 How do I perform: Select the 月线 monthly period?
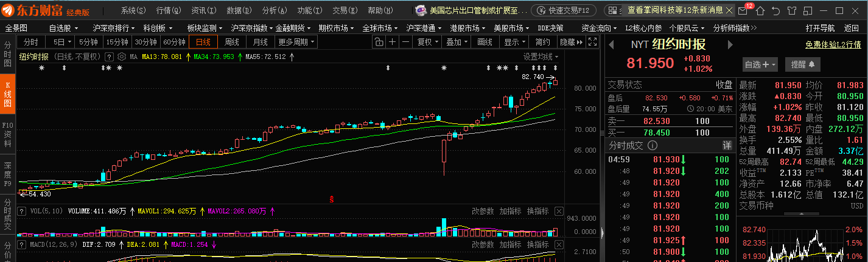(x=260, y=42)
